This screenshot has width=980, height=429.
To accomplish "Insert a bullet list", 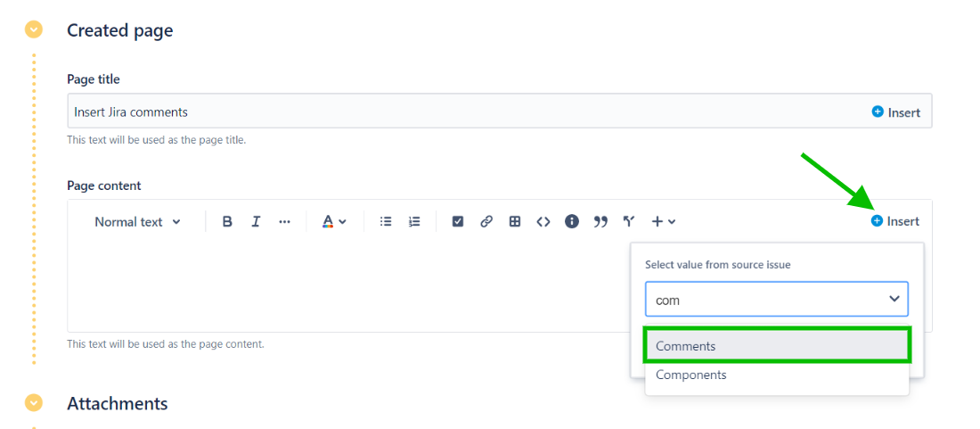I will (386, 222).
